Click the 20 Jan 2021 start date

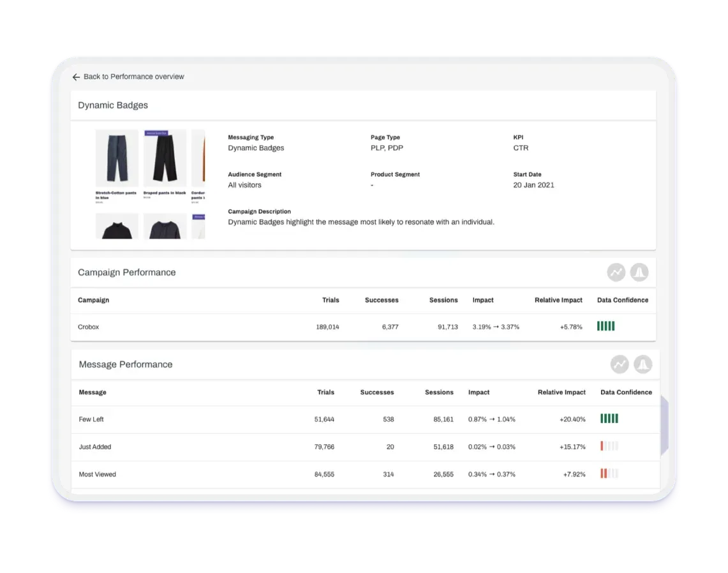pos(533,185)
